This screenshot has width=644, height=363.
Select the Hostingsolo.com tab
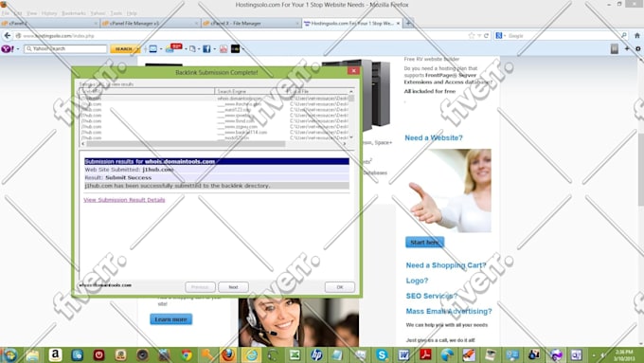coord(352,24)
